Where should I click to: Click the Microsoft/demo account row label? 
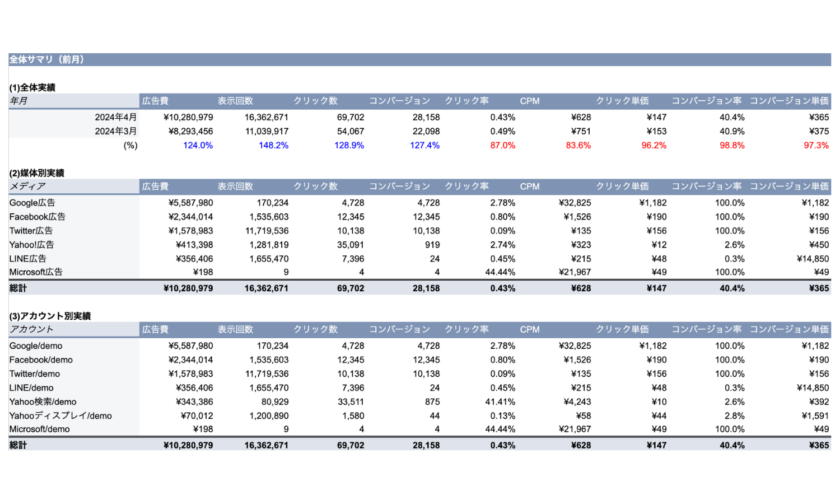click(x=39, y=430)
